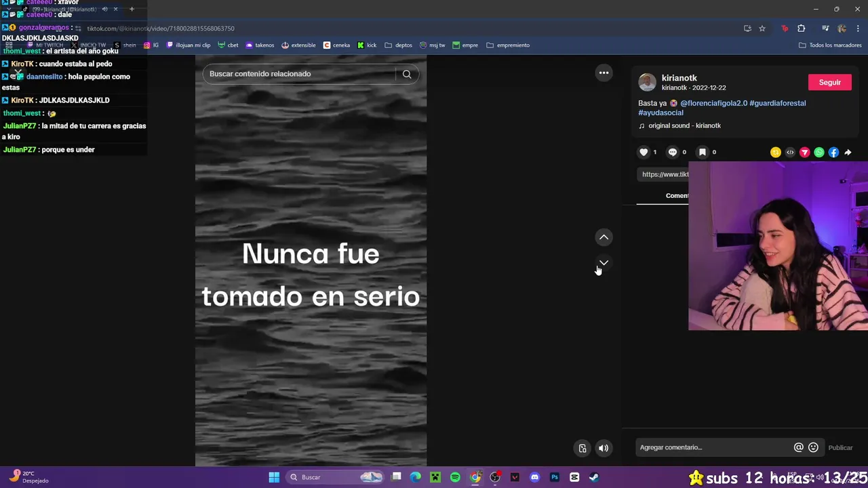The width and height of the screenshot is (868, 488).
Task: Toggle the video mute speaker button
Action: [604, 448]
